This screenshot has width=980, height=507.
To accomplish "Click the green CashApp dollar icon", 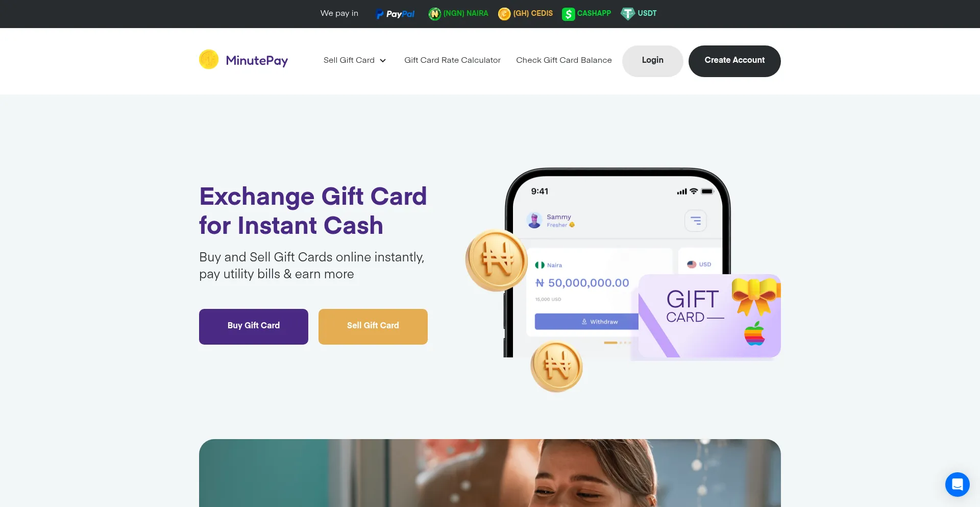I will pyautogui.click(x=568, y=14).
